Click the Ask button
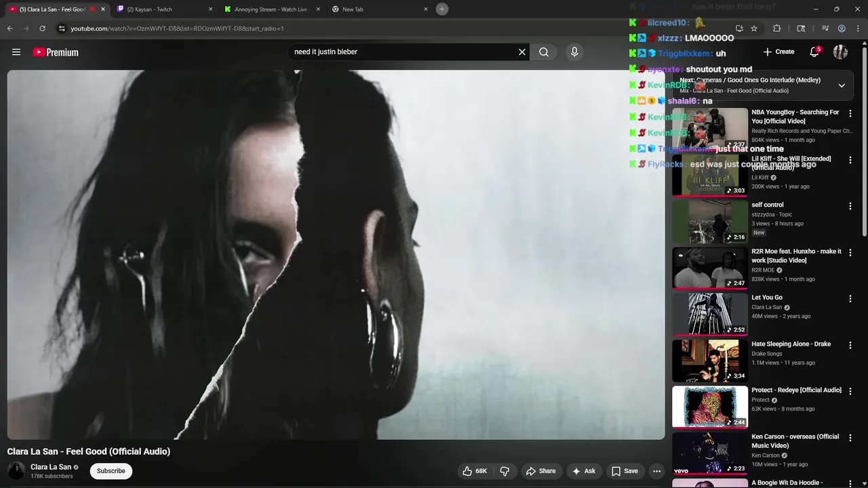 [x=583, y=471]
